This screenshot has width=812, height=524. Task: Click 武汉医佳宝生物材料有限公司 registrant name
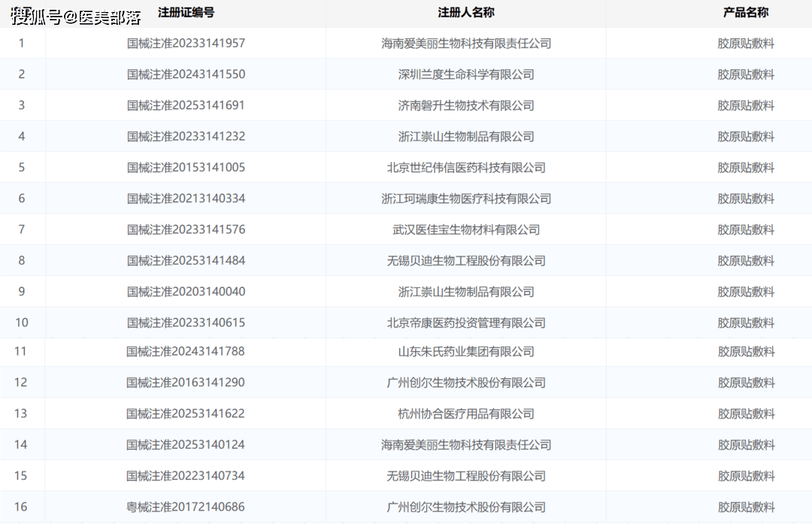coord(466,230)
